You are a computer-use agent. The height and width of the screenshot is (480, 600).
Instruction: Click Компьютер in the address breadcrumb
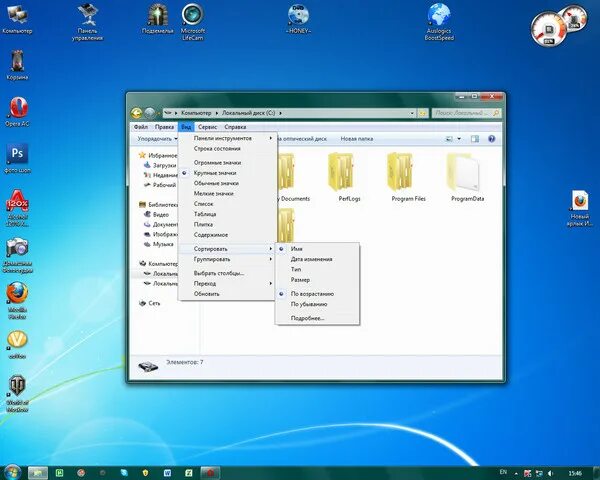[196, 113]
